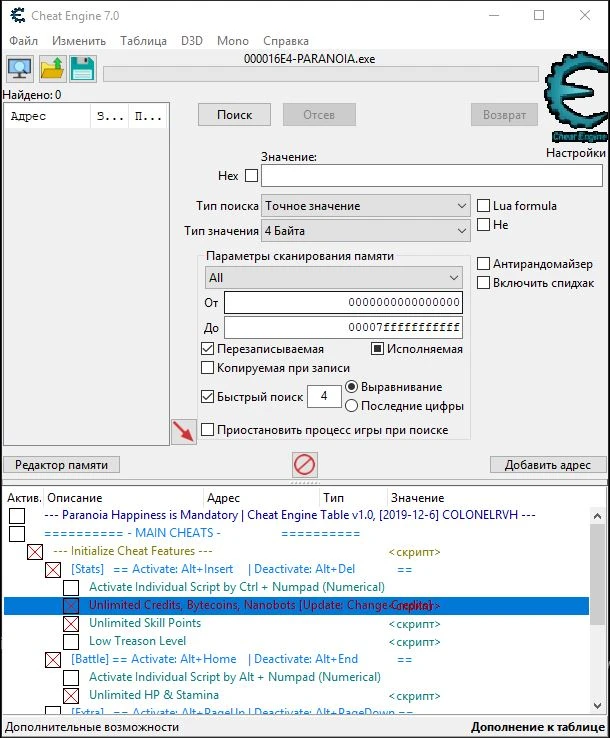The image size is (610, 738).
Task: Toggle the [Battle] group checkbox
Action: tap(53, 659)
